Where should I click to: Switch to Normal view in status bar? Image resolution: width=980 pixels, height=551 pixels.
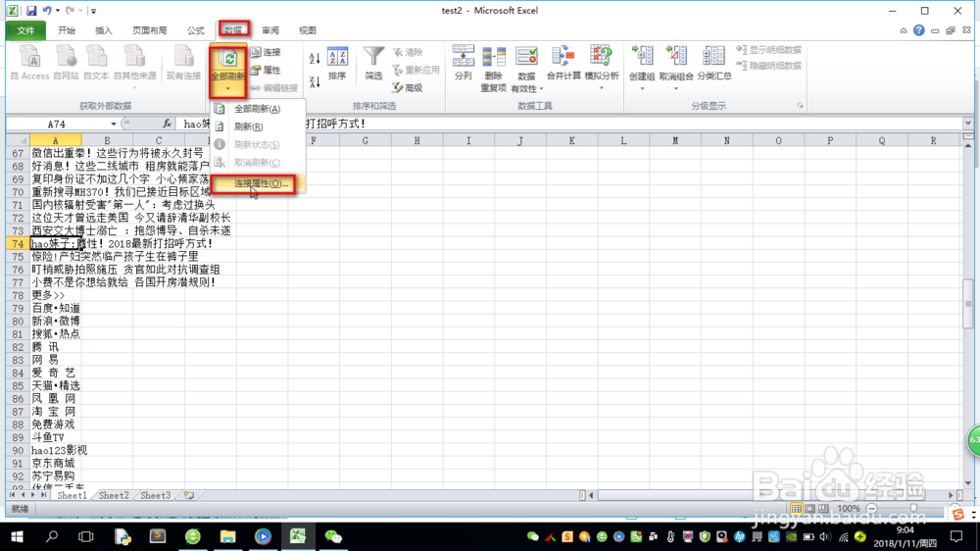(x=796, y=509)
